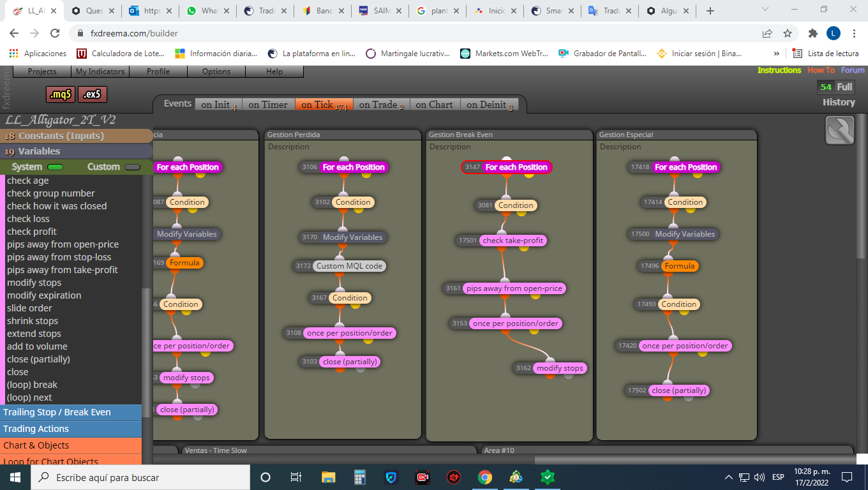The image size is (868, 490).
Task: Select the Custom MQL code block 3172
Action: point(340,266)
